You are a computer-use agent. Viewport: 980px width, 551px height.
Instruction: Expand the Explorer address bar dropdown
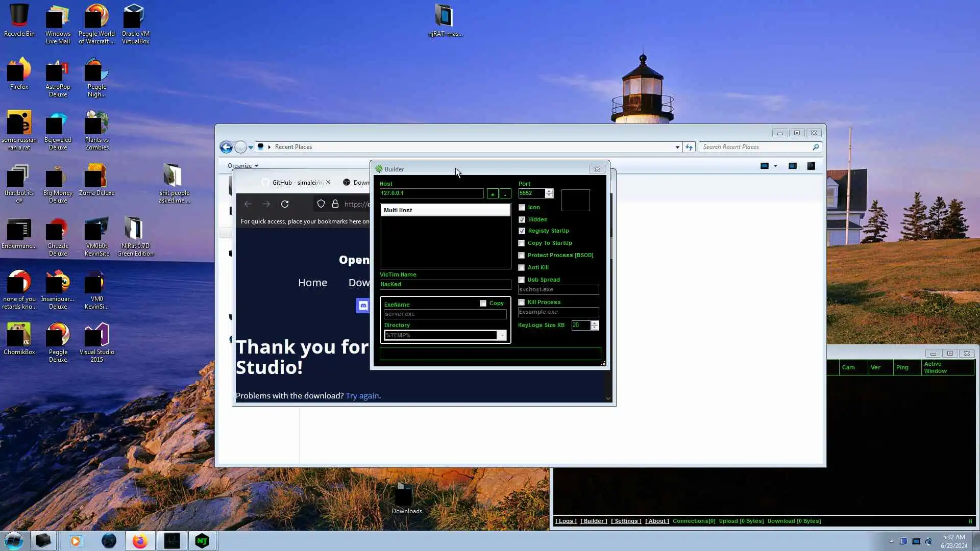click(677, 147)
